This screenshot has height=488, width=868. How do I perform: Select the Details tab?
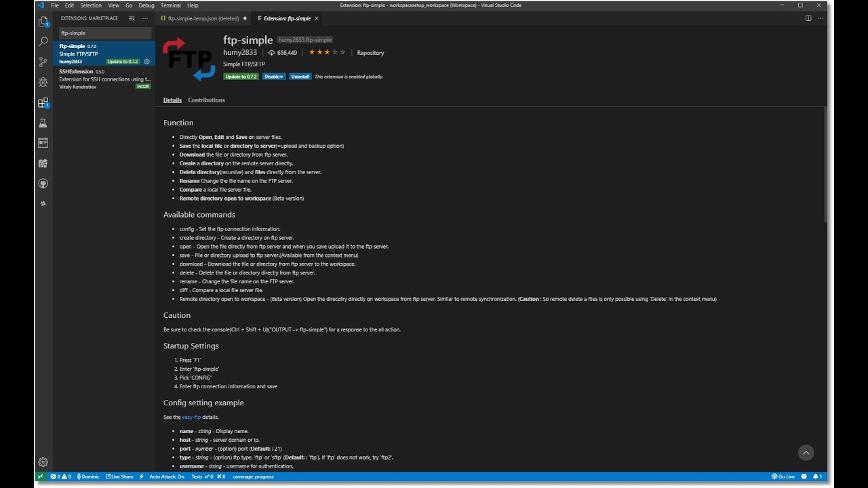pos(172,100)
